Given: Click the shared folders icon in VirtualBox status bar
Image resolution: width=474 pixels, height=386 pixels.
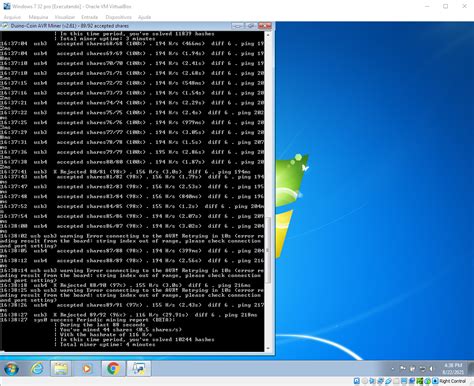Looking at the screenshot, I should 396,381.
